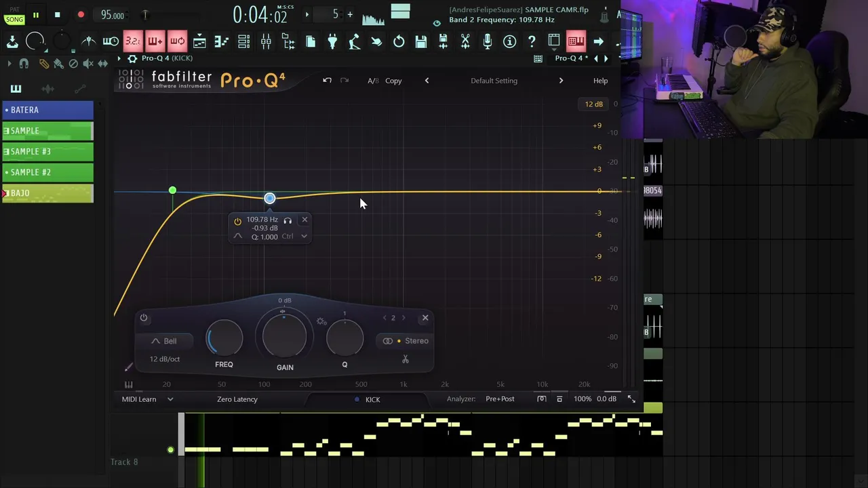Click the right arrow toolbar icon
This screenshot has width=868, height=488.
point(598,41)
